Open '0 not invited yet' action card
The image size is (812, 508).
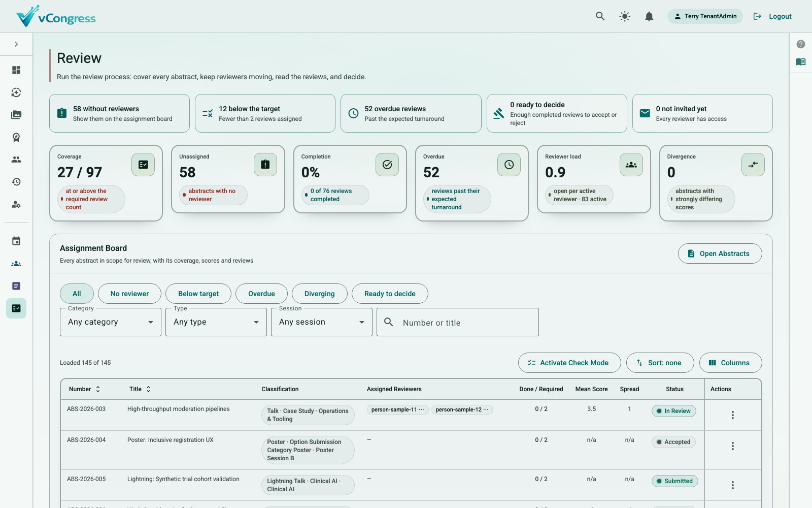702,113
